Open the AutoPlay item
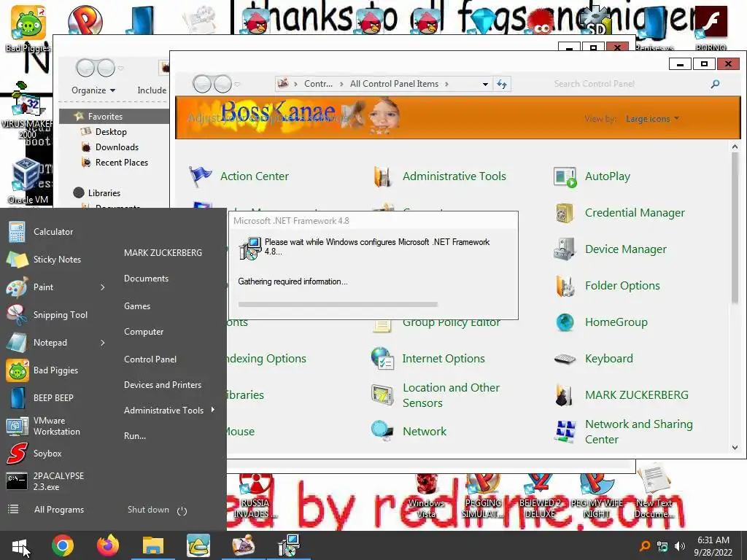This screenshot has width=747, height=560. (592, 176)
